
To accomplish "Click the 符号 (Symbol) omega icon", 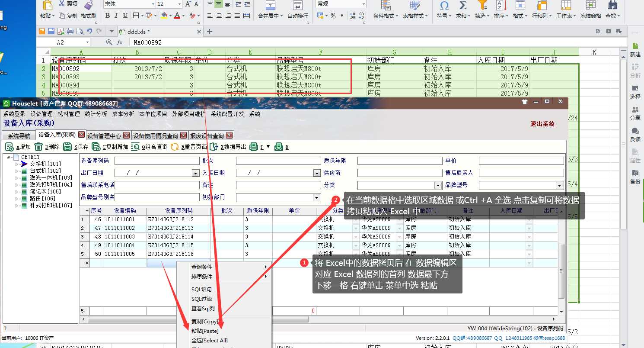I will click(x=444, y=5).
